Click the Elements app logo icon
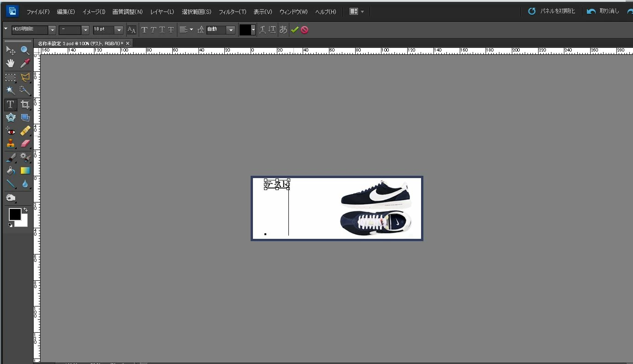Image resolution: width=633 pixels, height=364 pixels. tap(12, 11)
